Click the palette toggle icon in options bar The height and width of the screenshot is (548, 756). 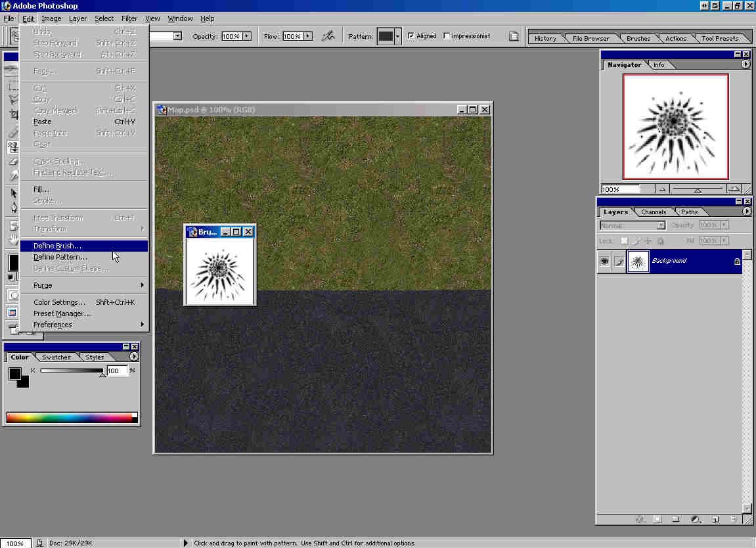pyautogui.click(x=514, y=36)
